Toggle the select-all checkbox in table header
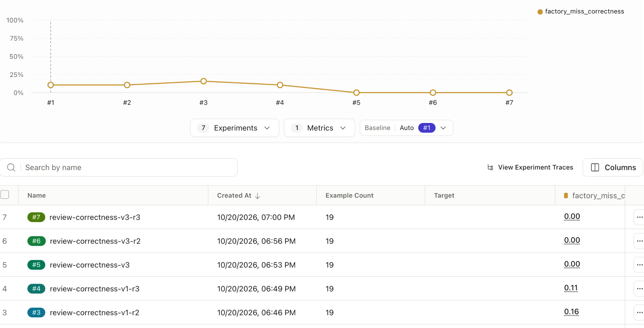644x328 pixels. (x=5, y=194)
